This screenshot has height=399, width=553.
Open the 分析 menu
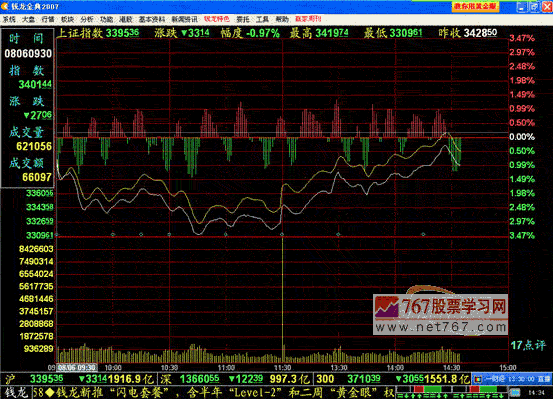[x=87, y=19]
